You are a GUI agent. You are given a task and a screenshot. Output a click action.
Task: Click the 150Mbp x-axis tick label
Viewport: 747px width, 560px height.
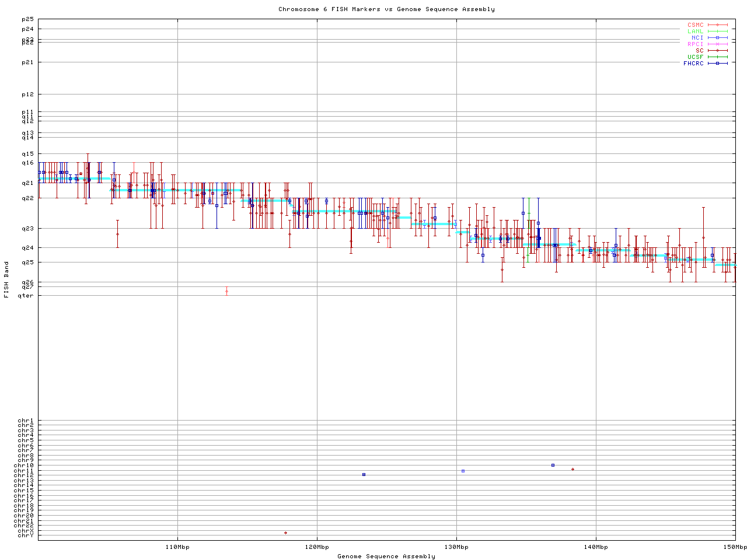(x=735, y=547)
